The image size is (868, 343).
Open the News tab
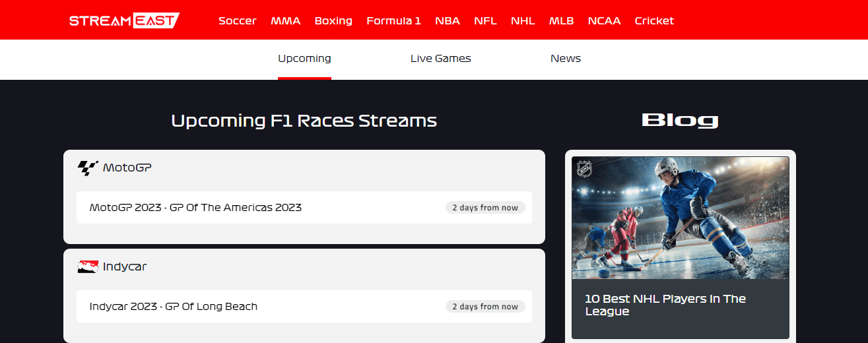[x=566, y=58]
